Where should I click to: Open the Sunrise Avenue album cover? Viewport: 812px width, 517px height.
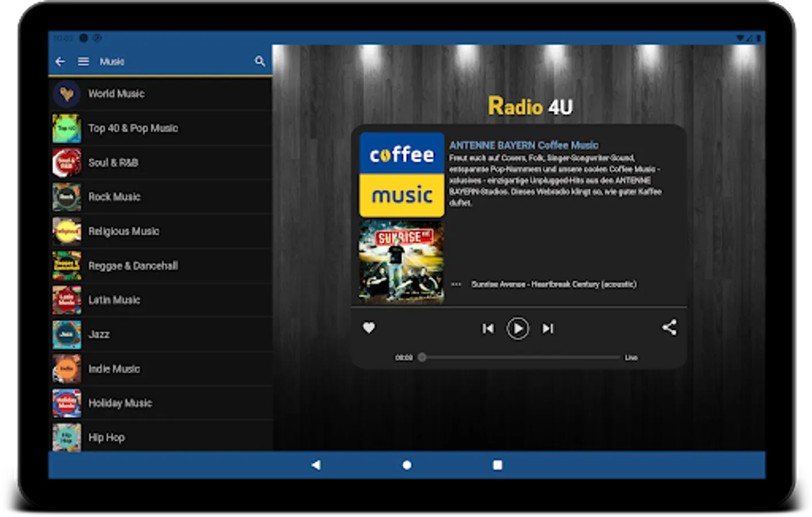[402, 262]
